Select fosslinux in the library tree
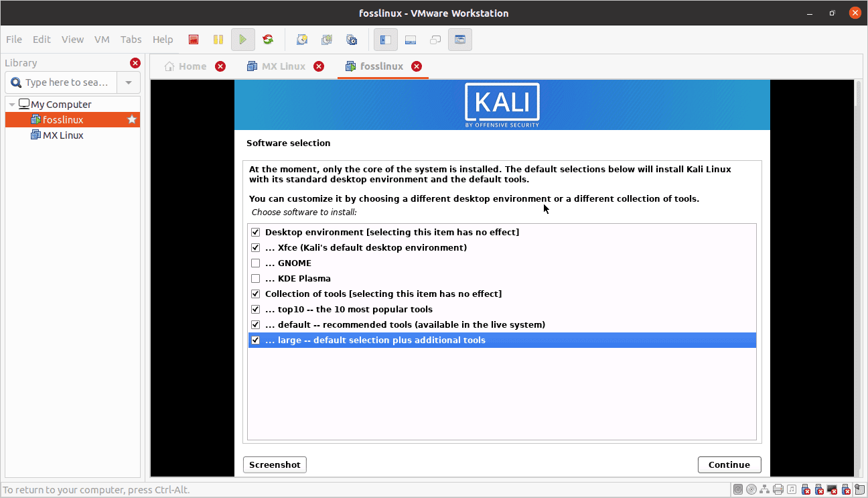 click(72, 120)
